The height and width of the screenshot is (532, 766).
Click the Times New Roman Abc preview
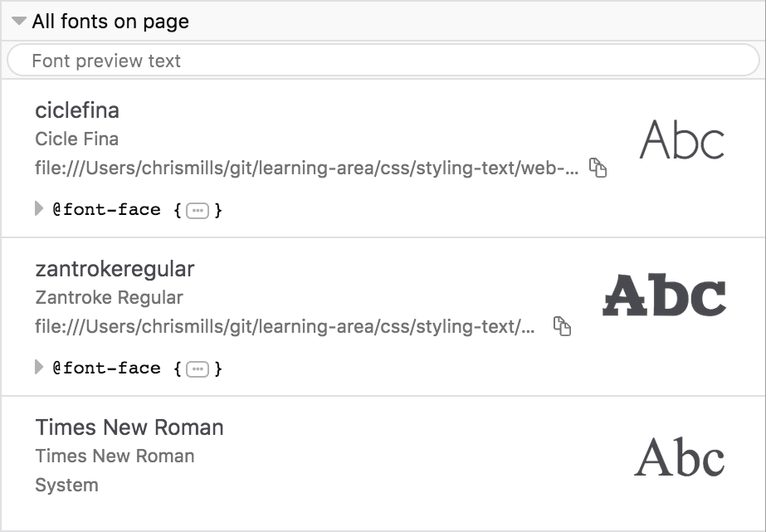[x=679, y=457]
